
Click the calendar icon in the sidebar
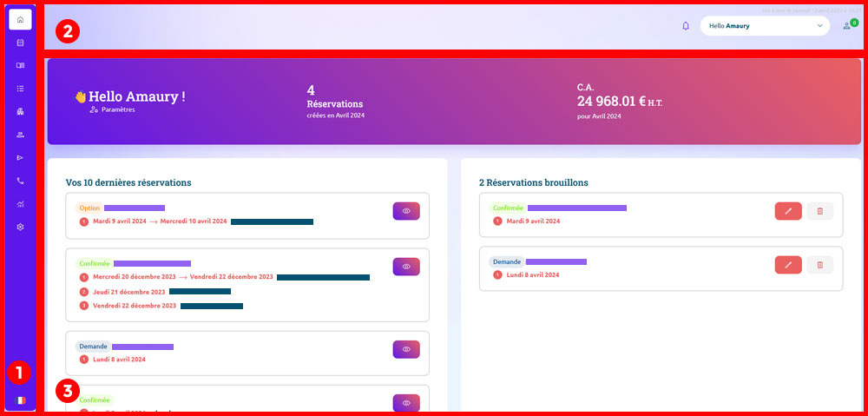pyautogui.click(x=21, y=42)
